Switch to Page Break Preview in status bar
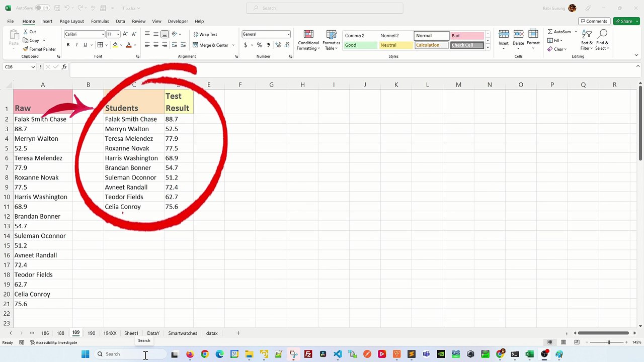Image resolution: width=644 pixels, height=362 pixels. tap(577, 342)
